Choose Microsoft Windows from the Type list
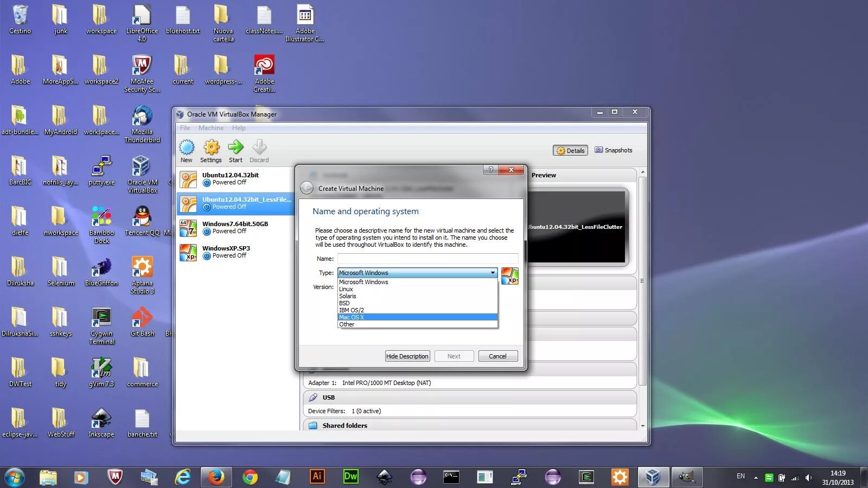The height and width of the screenshot is (488, 868). tap(417, 282)
